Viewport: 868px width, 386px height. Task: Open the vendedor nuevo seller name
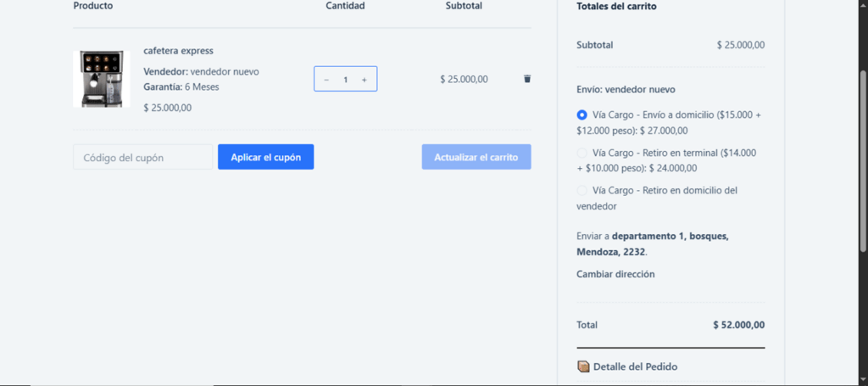click(225, 71)
